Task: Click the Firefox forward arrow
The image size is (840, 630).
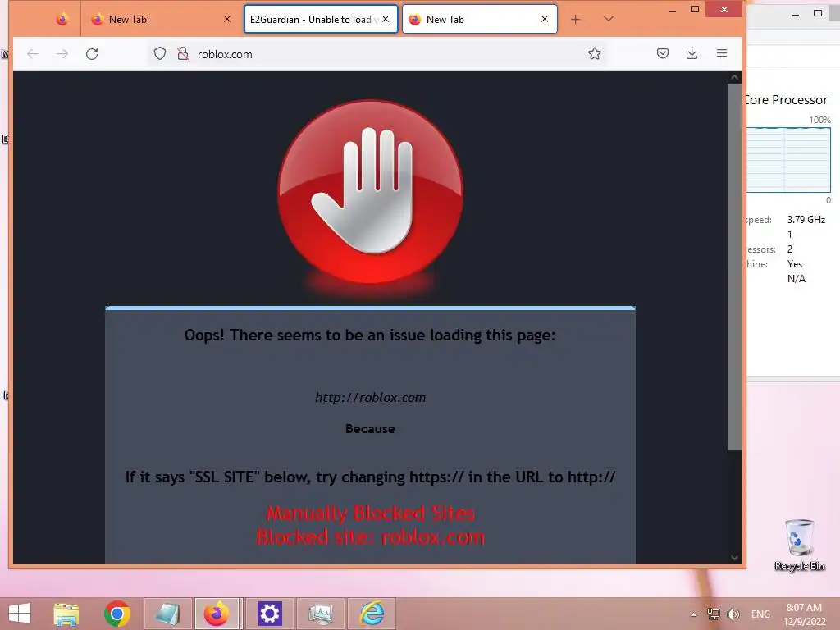Action: click(62, 53)
